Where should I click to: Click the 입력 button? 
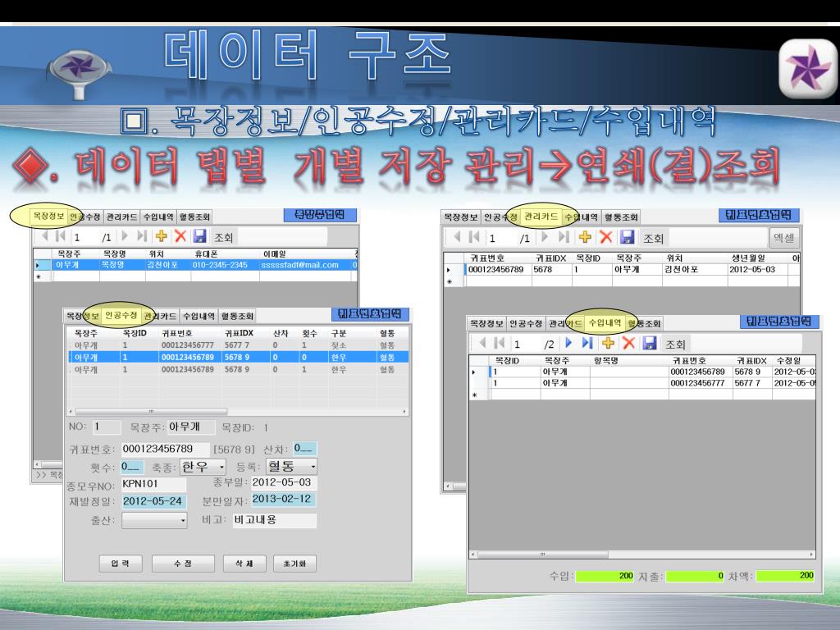coord(121,564)
